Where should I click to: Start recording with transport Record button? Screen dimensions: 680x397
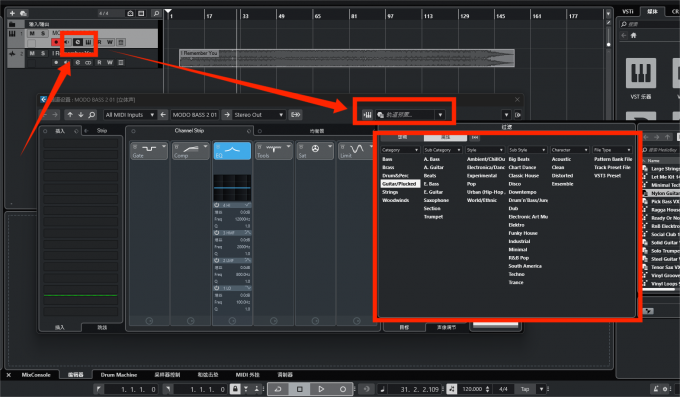coord(343,389)
